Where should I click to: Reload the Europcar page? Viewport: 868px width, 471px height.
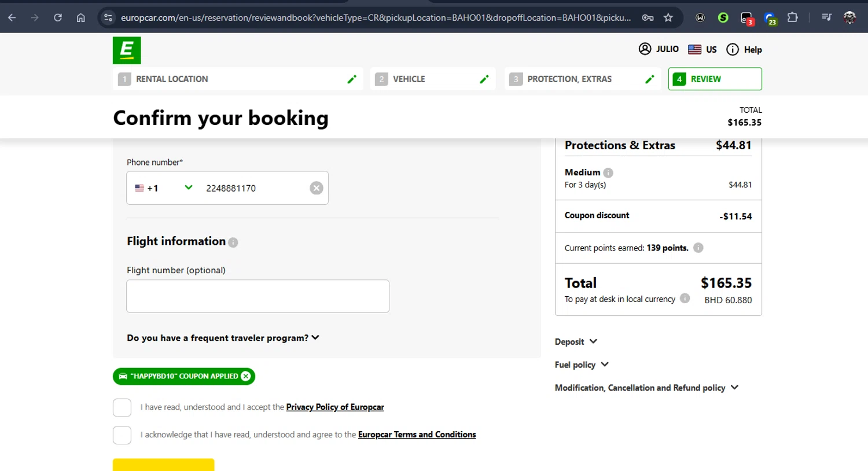point(58,17)
